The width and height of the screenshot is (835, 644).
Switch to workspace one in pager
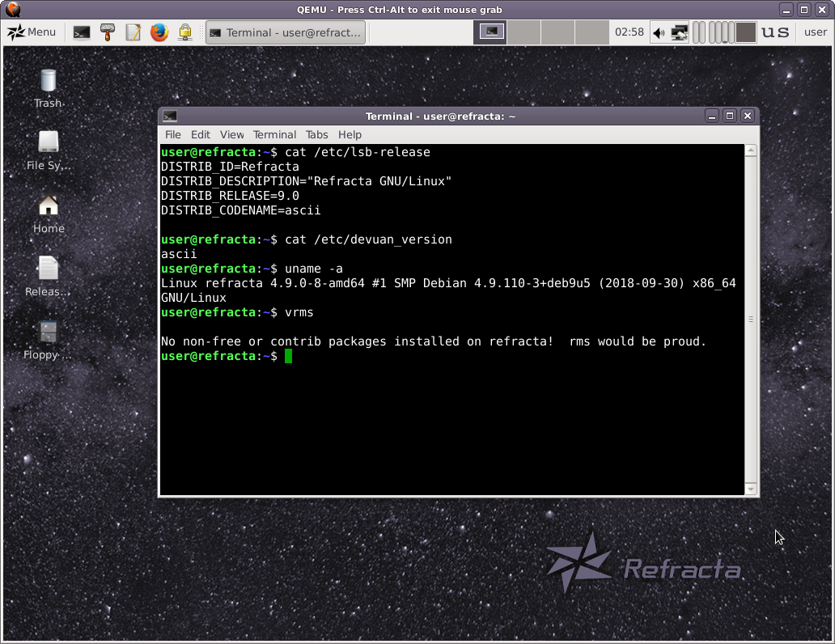click(490, 32)
